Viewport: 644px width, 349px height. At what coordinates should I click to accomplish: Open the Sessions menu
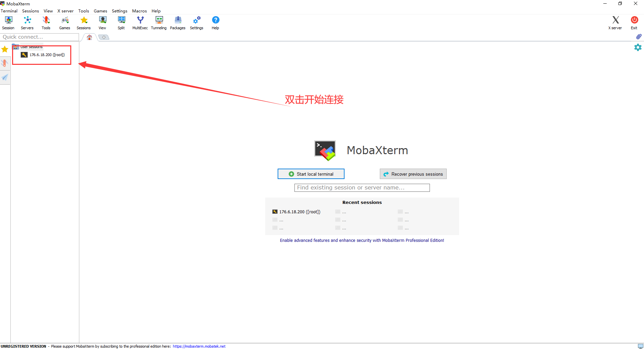pos(31,11)
